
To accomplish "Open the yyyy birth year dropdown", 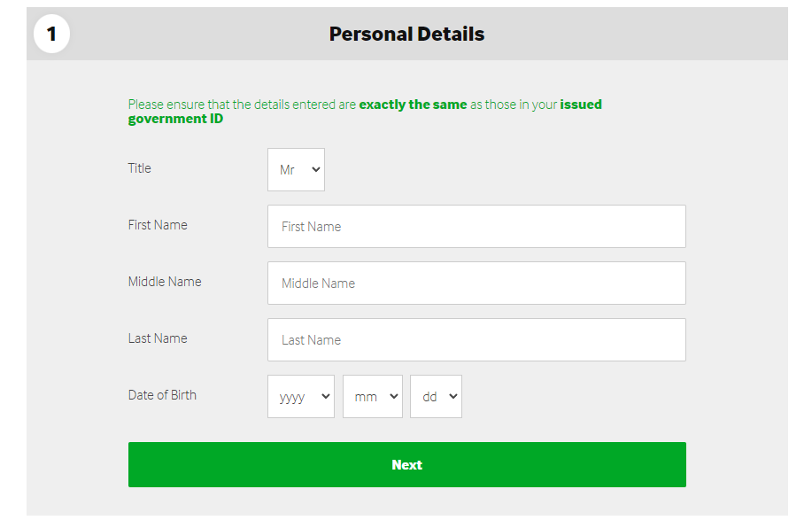I will [x=301, y=396].
